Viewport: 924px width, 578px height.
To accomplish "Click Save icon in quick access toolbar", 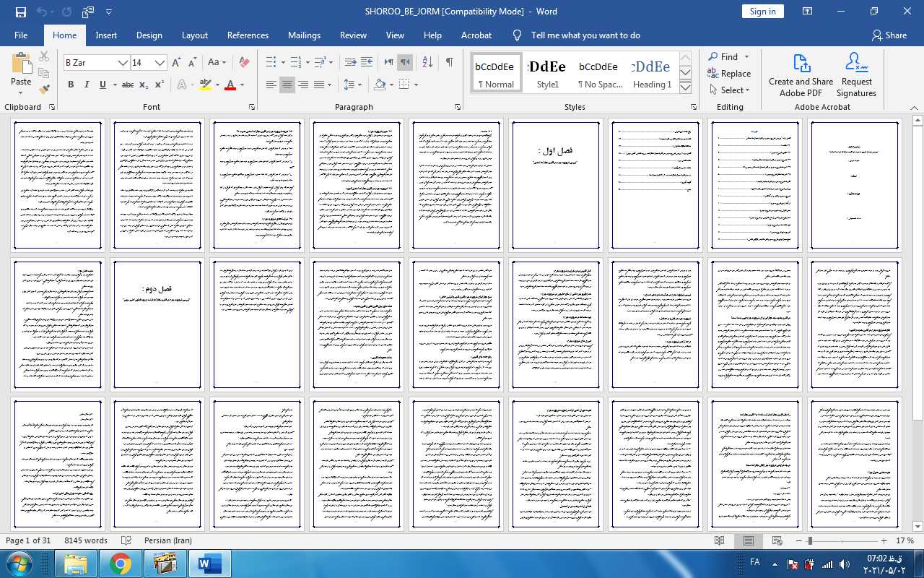I will tap(20, 12).
